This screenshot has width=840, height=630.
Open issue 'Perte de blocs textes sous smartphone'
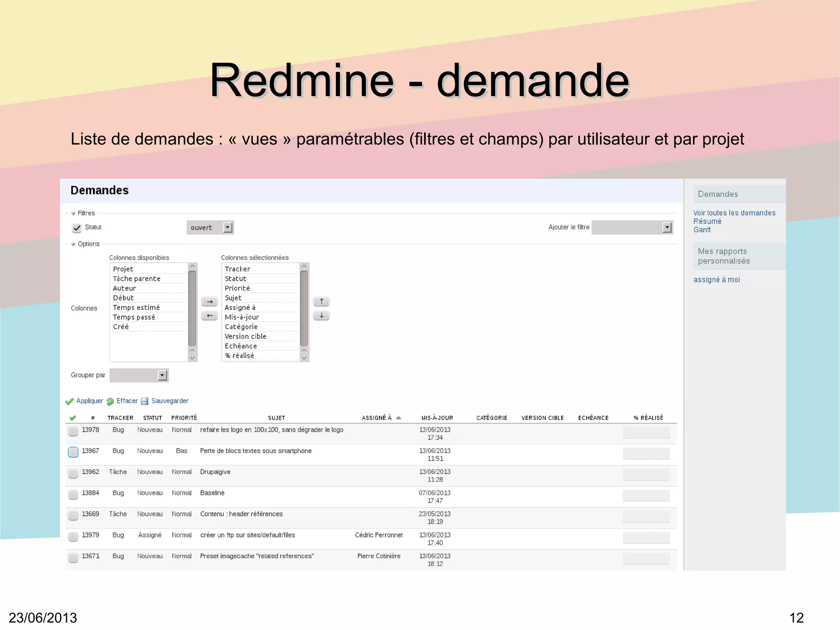click(256, 451)
